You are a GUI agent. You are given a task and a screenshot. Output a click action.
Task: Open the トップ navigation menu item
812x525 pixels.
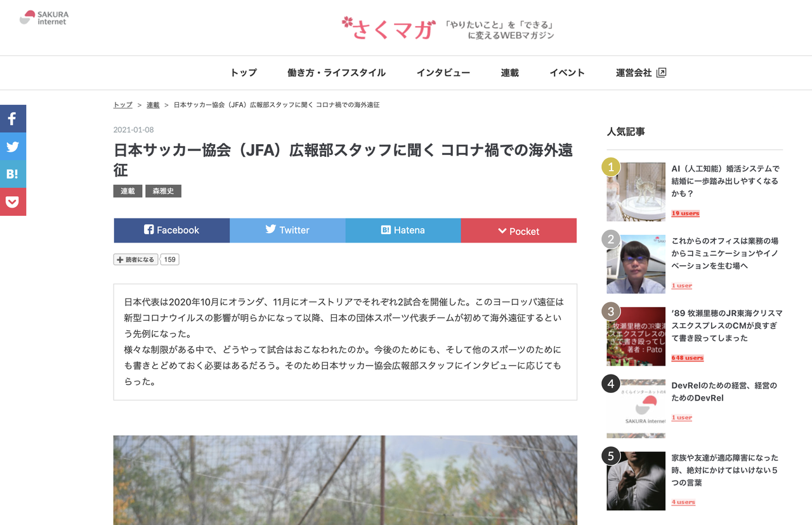point(244,73)
